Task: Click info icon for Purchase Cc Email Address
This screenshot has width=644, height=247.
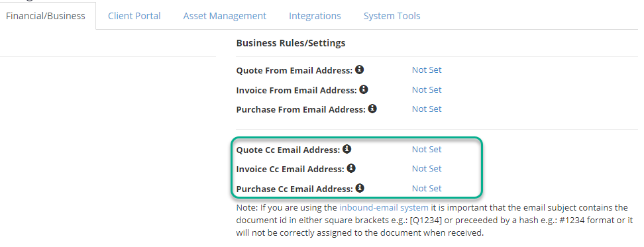Action: coord(360,188)
